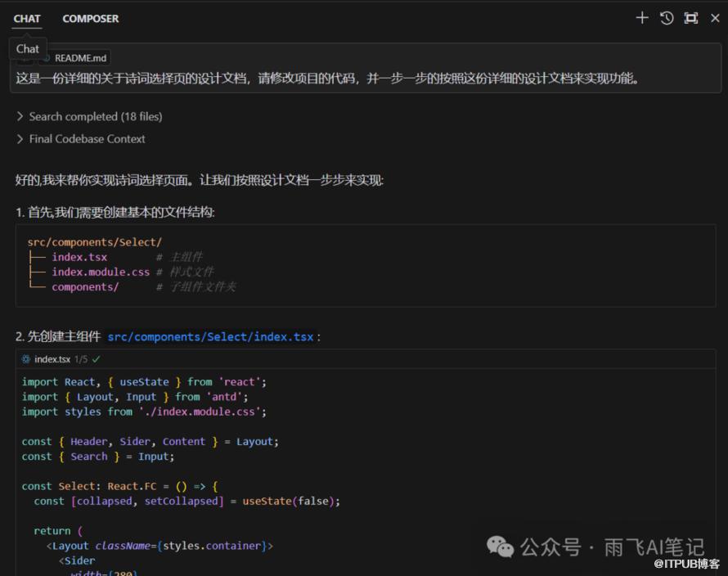The height and width of the screenshot is (576, 728).
Task: Click the README.md context chip
Action: pyautogui.click(x=79, y=58)
